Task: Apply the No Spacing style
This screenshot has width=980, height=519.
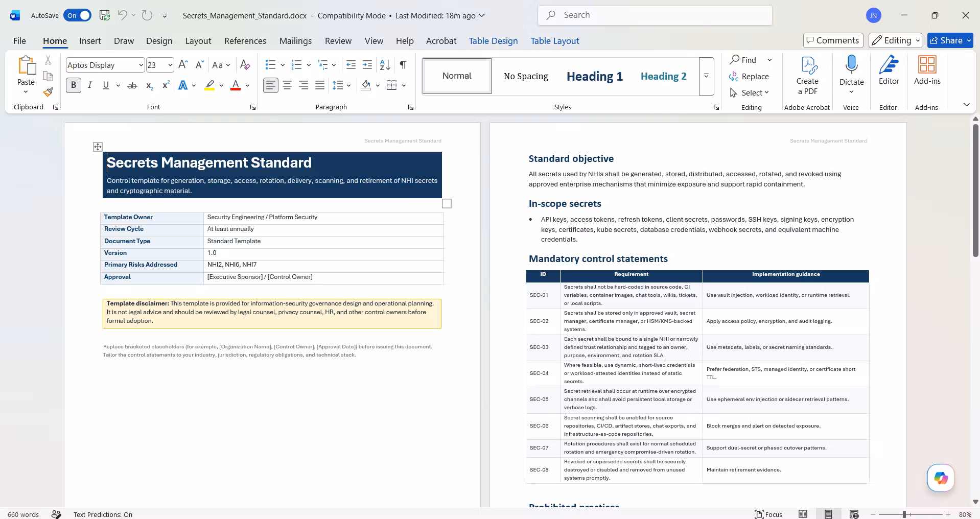Action: click(526, 76)
